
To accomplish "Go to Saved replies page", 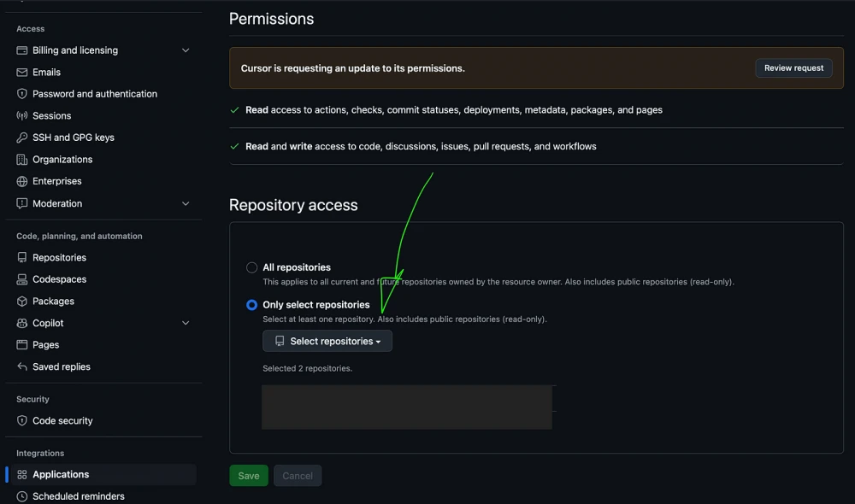I will tap(62, 367).
